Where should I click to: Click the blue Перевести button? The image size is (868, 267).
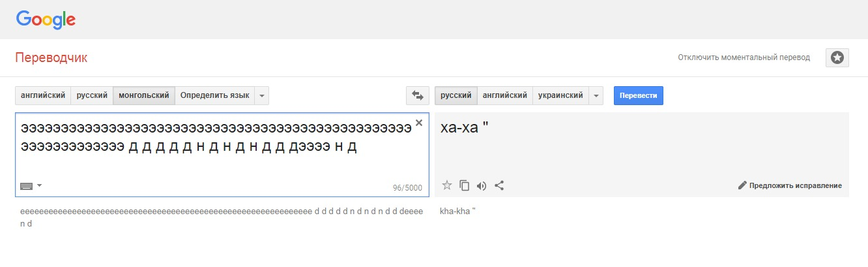639,95
